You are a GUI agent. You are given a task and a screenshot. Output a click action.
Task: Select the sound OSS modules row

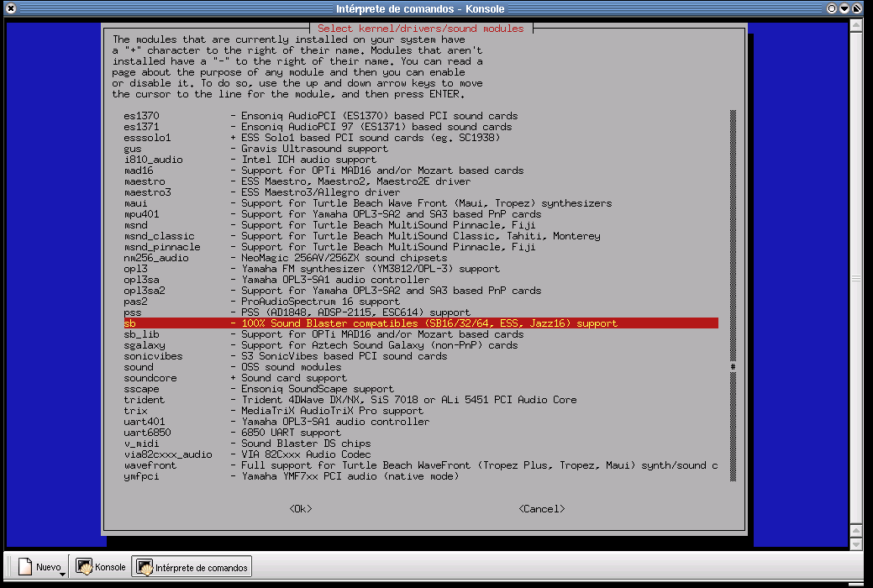point(421,367)
